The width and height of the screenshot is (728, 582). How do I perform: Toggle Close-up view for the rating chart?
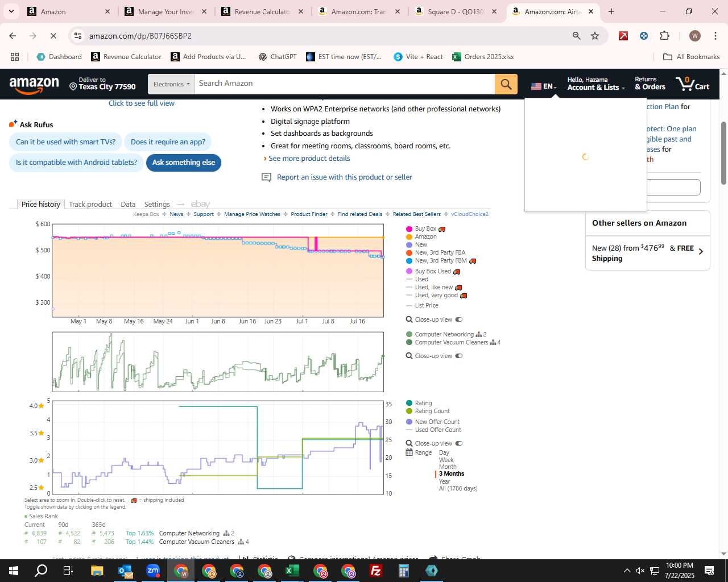[x=458, y=443]
